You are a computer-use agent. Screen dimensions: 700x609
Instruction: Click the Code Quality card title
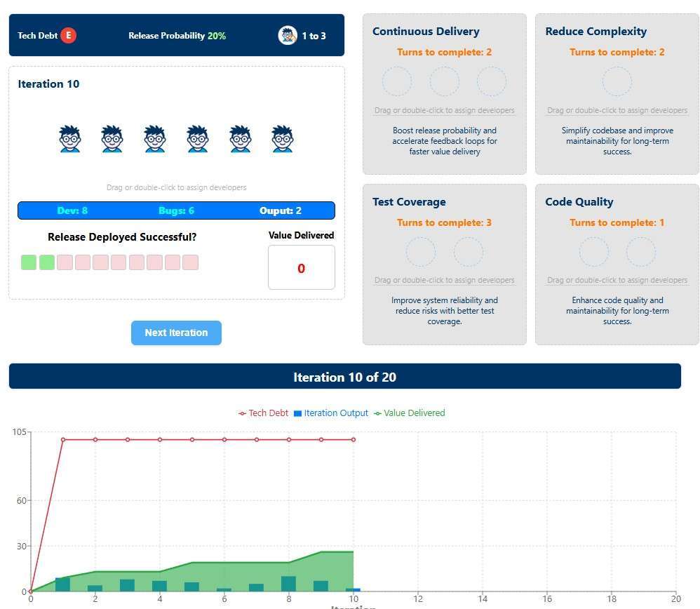[579, 202]
